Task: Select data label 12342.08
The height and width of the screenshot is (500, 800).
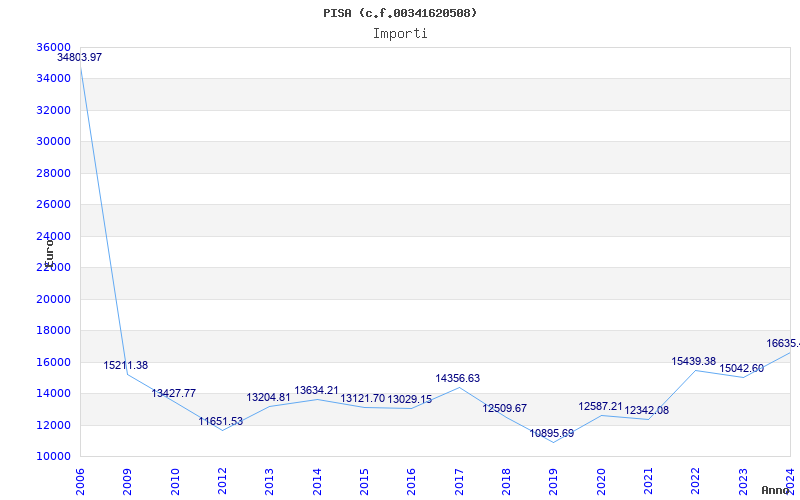Action: coord(646,411)
